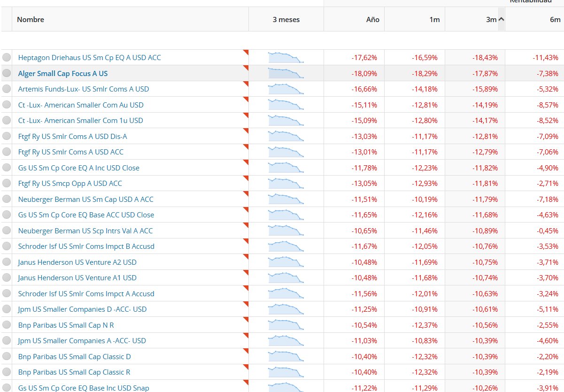Click the 3 meses chart column header
The height and width of the screenshot is (392, 564).
[286, 20]
